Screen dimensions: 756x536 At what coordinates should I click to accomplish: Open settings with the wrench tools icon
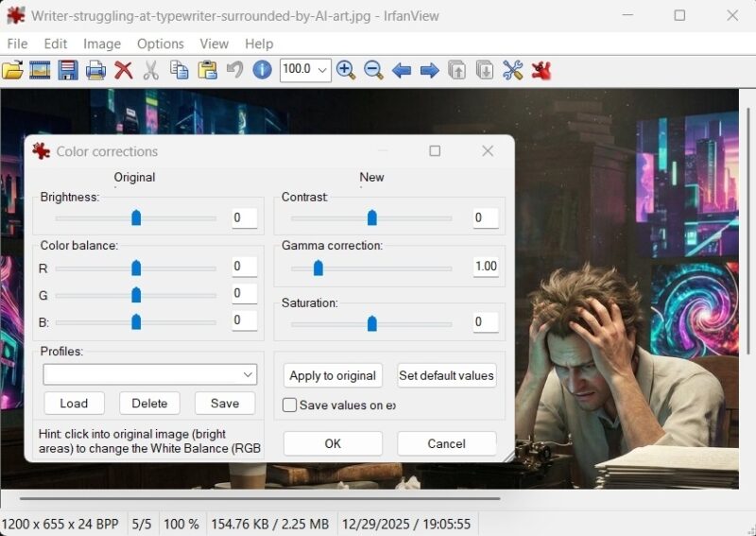click(512, 71)
